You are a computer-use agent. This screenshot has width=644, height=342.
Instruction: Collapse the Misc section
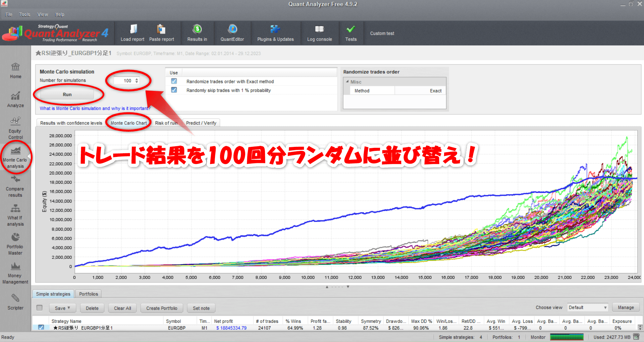pos(347,81)
